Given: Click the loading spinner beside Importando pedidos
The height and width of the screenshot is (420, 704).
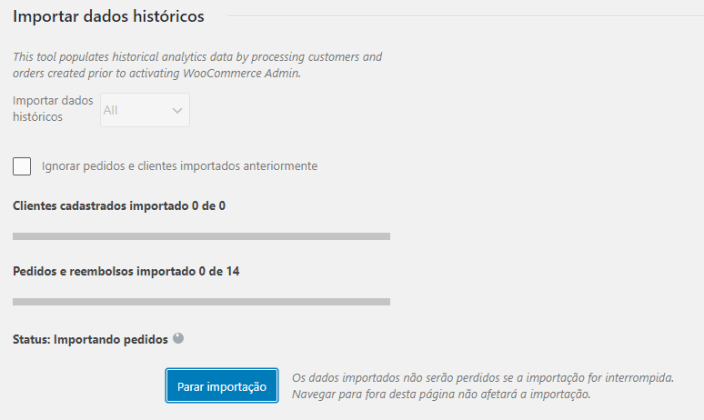Looking at the screenshot, I should pyautogui.click(x=178, y=338).
